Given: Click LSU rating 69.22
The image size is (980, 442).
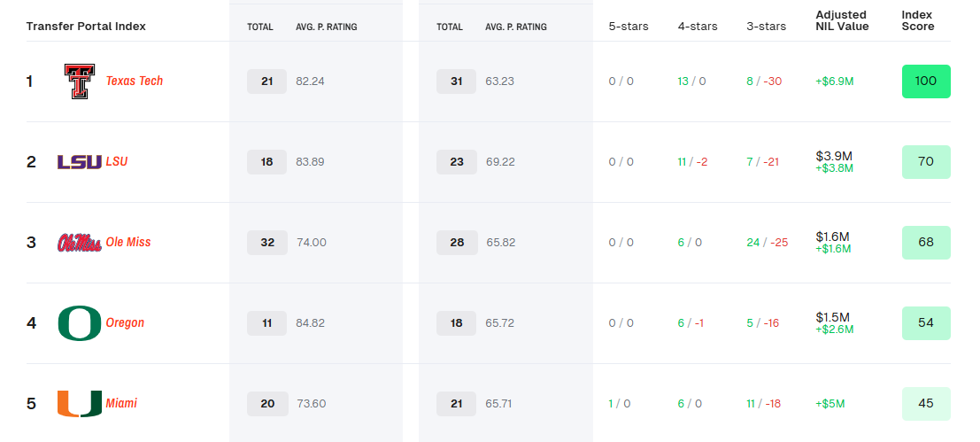Looking at the screenshot, I should click(500, 162).
